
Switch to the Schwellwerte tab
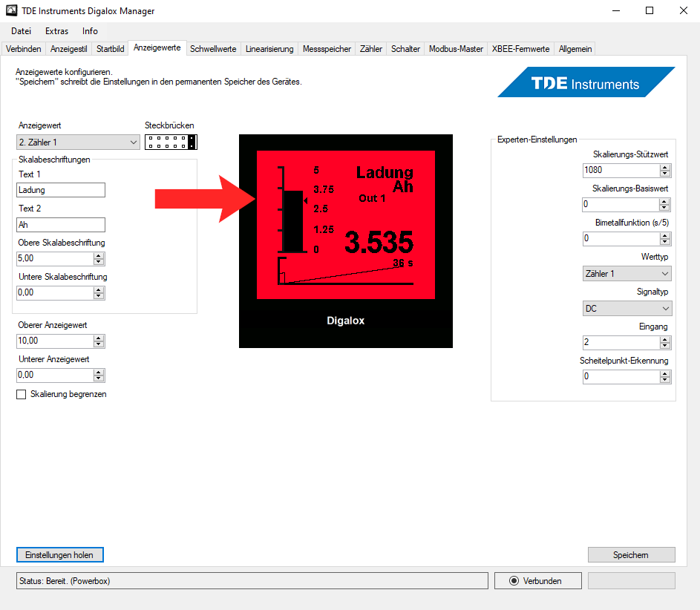213,49
